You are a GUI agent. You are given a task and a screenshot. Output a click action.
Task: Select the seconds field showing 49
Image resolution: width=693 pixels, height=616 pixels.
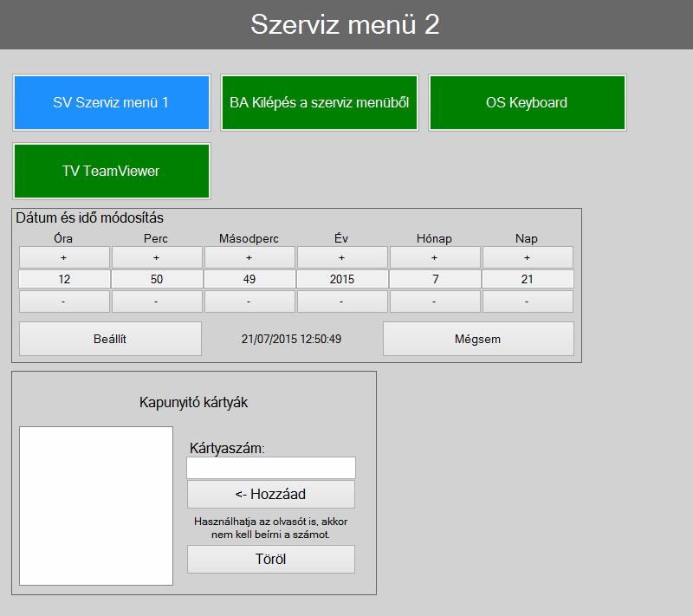(x=249, y=279)
